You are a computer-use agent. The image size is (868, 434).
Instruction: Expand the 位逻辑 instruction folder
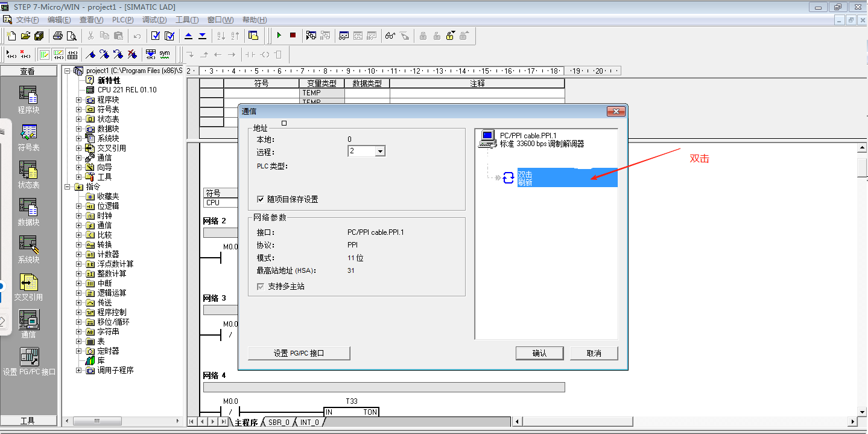click(78, 206)
